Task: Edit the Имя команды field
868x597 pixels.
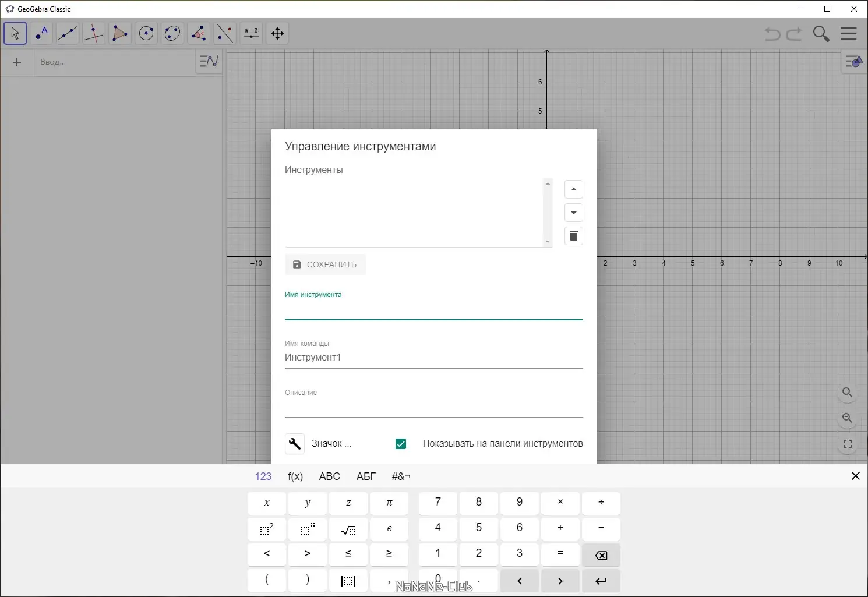Action: (434, 358)
